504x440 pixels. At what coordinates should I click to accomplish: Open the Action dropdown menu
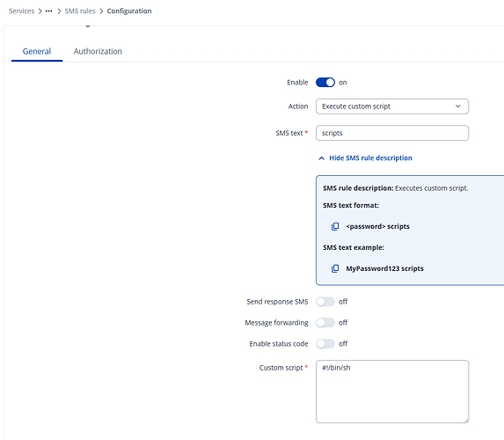click(392, 106)
